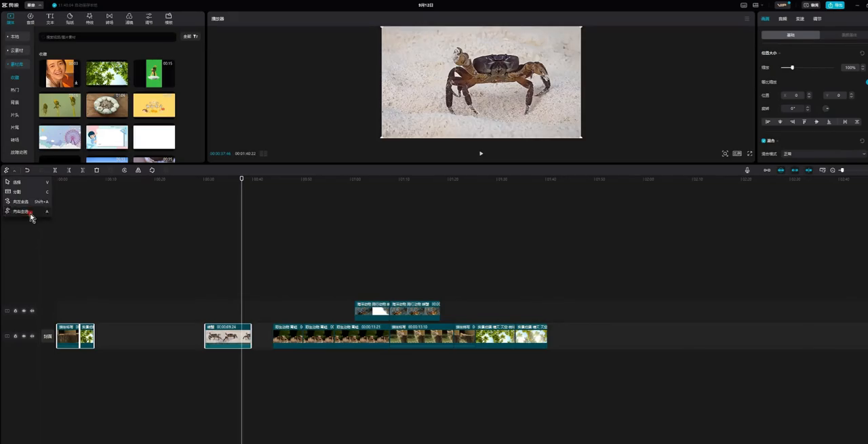Image resolution: width=868 pixels, height=444 pixels.
Task: Choose 分割 (Split) from the tool menu
Action: 27,192
